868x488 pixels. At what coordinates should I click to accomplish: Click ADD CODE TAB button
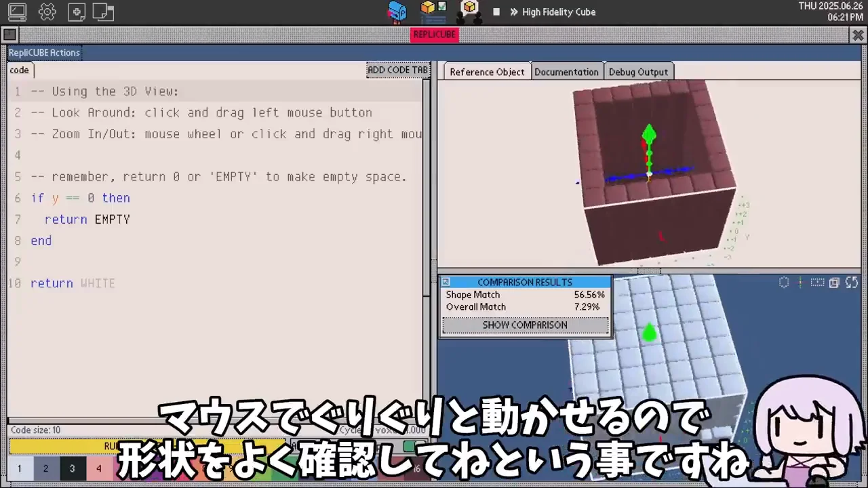[x=398, y=70]
